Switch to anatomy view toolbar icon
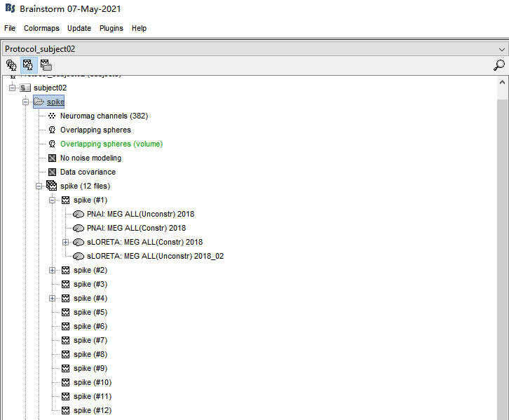The width and height of the screenshot is (509, 420). (11, 65)
